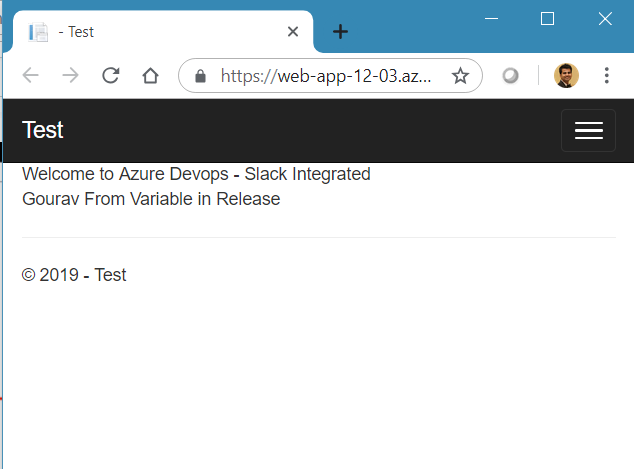Open a new tab with plus button
Viewport: 634px width, 469px height.
340,32
